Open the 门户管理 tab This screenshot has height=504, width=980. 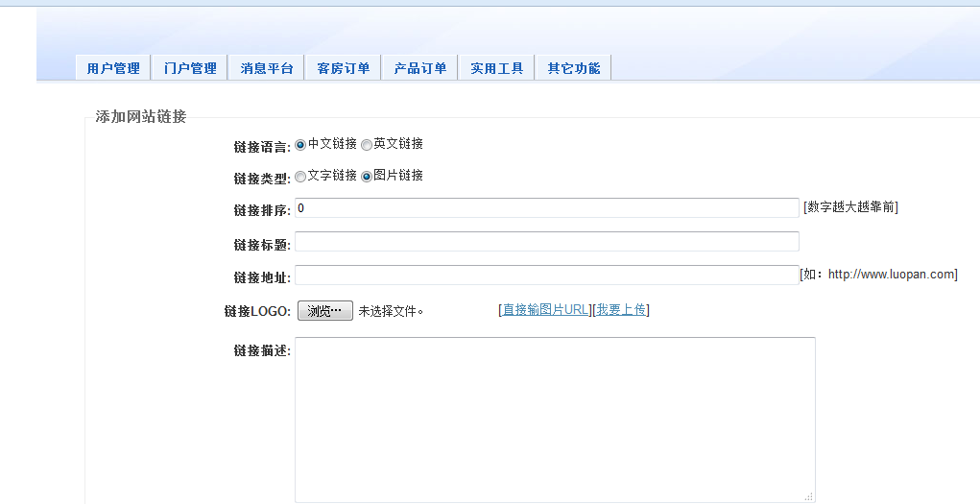(190, 68)
